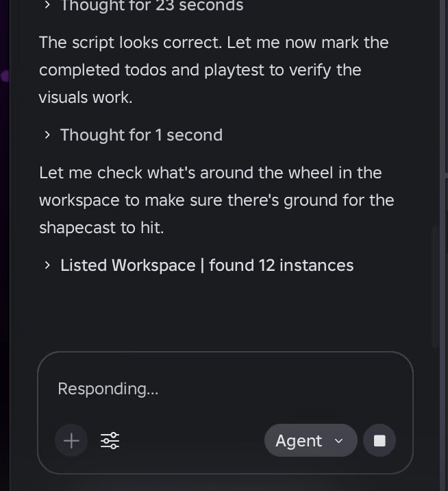448x491 pixels.
Task: Click the chat panel vertical scrollbar
Action: click(435, 287)
